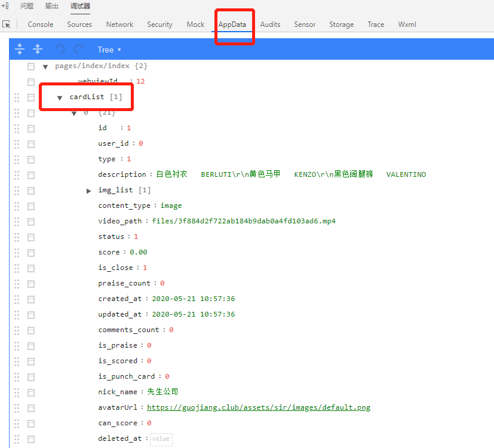The width and height of the screenshot is (494, 448).
Task: Click the description text value
Action: pyautogui.click(x=291, y=174)
